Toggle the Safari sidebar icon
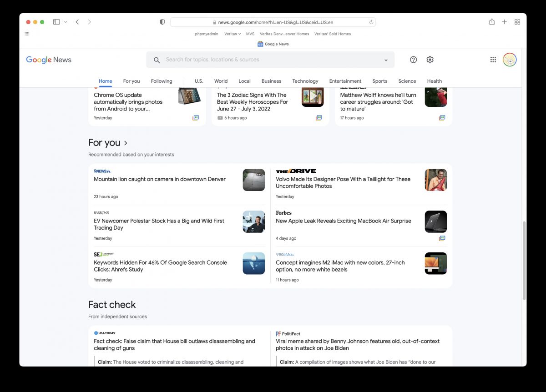 pyautogui.click(x=56, y=21)
